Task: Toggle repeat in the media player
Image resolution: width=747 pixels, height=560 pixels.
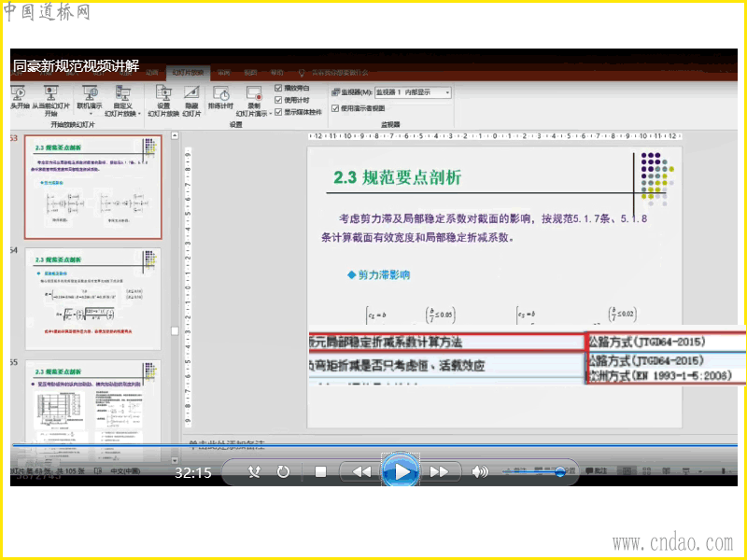Action: coord(283,471)
